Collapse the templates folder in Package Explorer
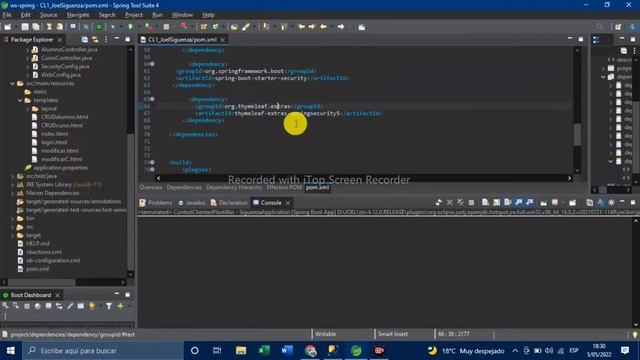 pos(20,100)
